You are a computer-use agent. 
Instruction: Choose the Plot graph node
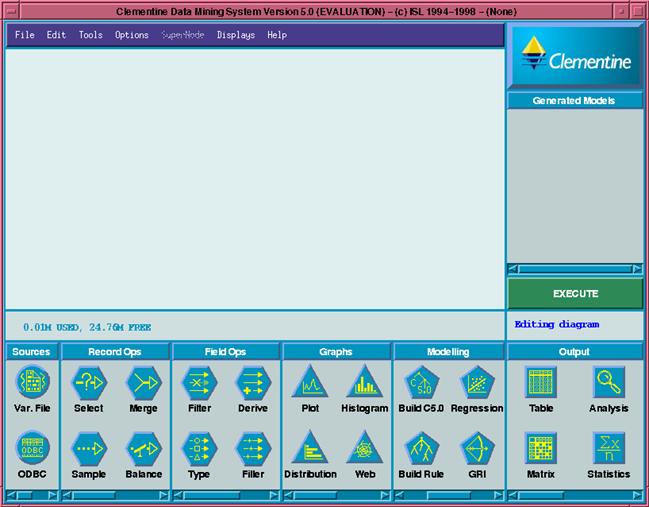(x=310, y=382)
